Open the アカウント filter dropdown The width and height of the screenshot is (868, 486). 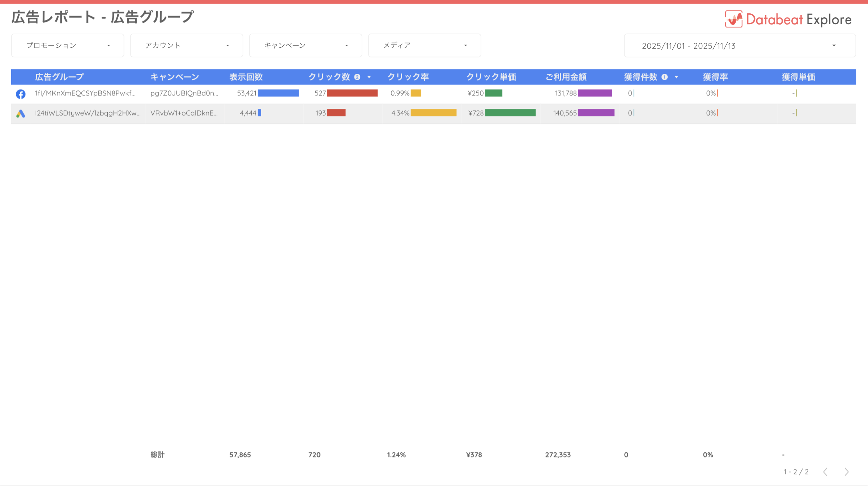click(x=187, y=46)
